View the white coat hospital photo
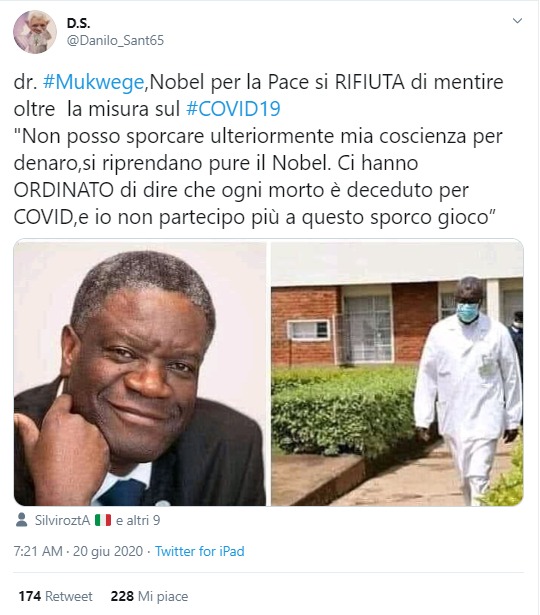The width and height of the screenshot is (540, 615). click(x=397, y=373)
